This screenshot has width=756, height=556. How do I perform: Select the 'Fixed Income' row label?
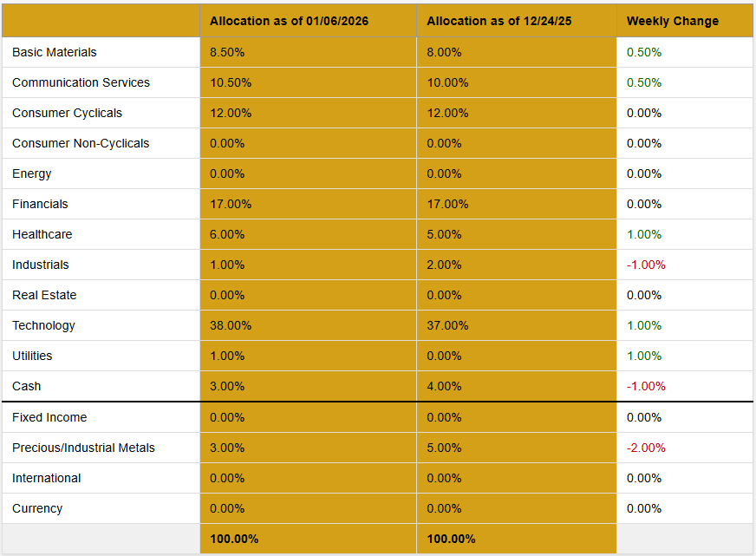click(x=49, y=417)
